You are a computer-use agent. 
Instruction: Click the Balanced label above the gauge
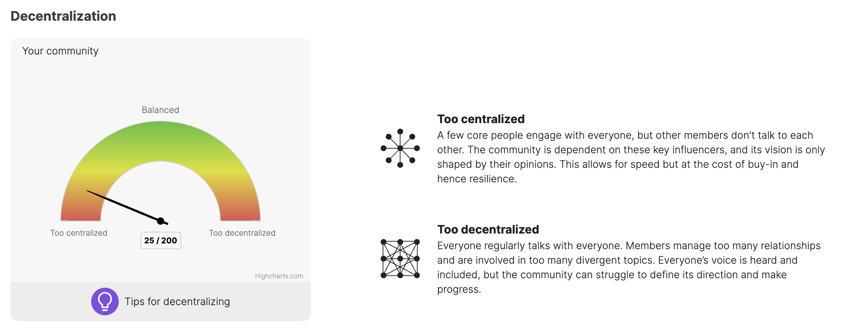tap(161, 110)
